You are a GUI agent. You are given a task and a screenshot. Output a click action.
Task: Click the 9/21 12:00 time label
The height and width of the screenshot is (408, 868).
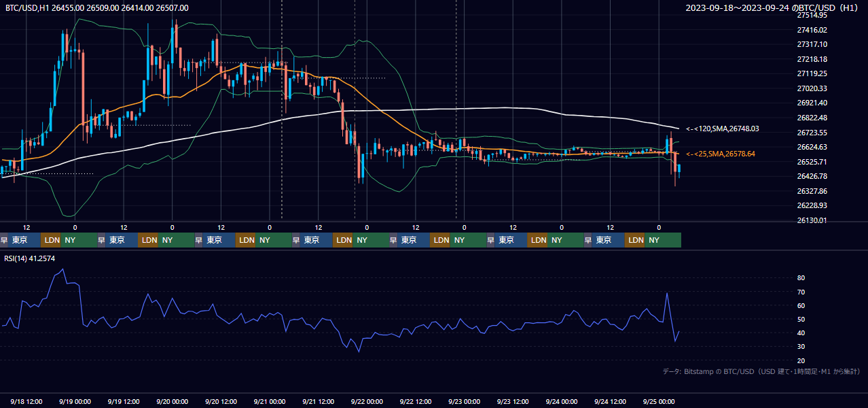pyautogui.click(x=319, y=402)
